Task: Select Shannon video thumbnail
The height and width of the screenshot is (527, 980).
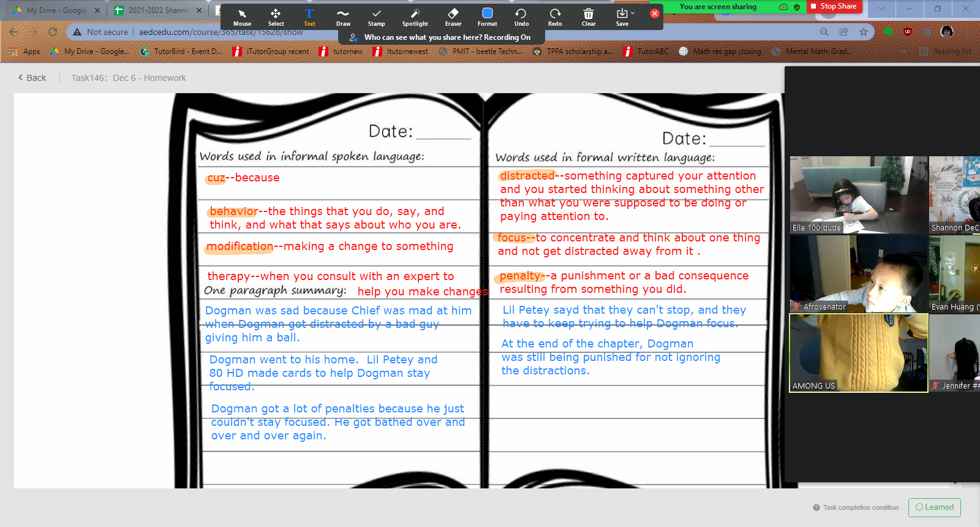Action: click(954, 195)
